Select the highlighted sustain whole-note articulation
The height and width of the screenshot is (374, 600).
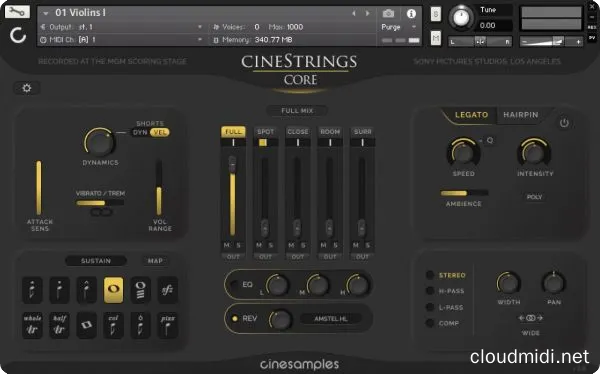[113, 290]
